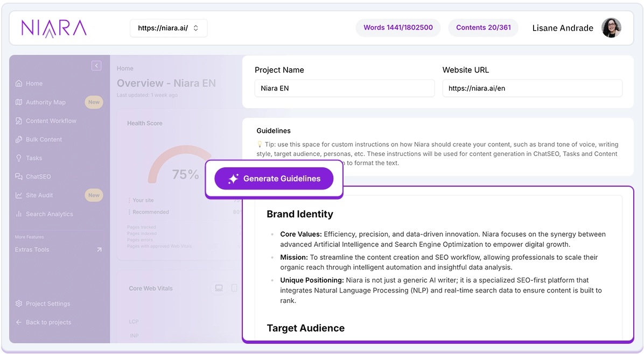This screenshot has height=354, width=644.
Task: Open the Search Analytics menu item
Action: click(x=49, y=214)
